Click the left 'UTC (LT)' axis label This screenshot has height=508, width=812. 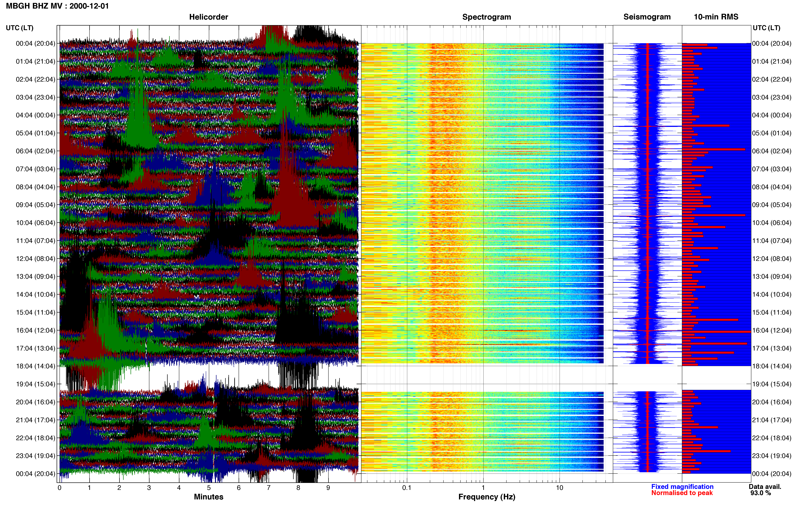19,28
